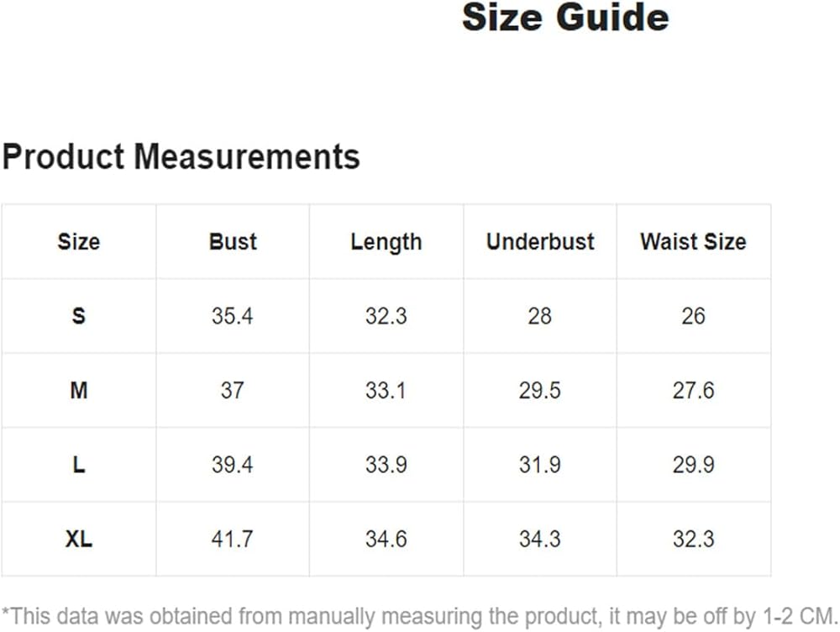Click the 41.7 bust cell
840x632 pixels.
pos(233,539)
